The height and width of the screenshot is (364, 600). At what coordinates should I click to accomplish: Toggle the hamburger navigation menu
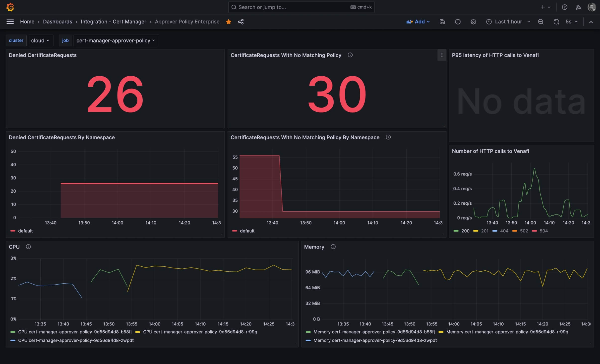click(x=10, y=22)
